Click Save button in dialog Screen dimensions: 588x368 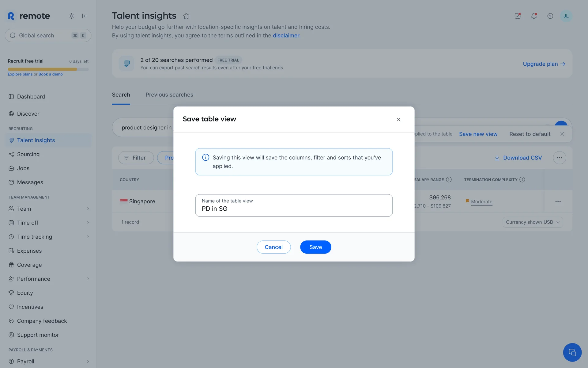tap(315, 247)
